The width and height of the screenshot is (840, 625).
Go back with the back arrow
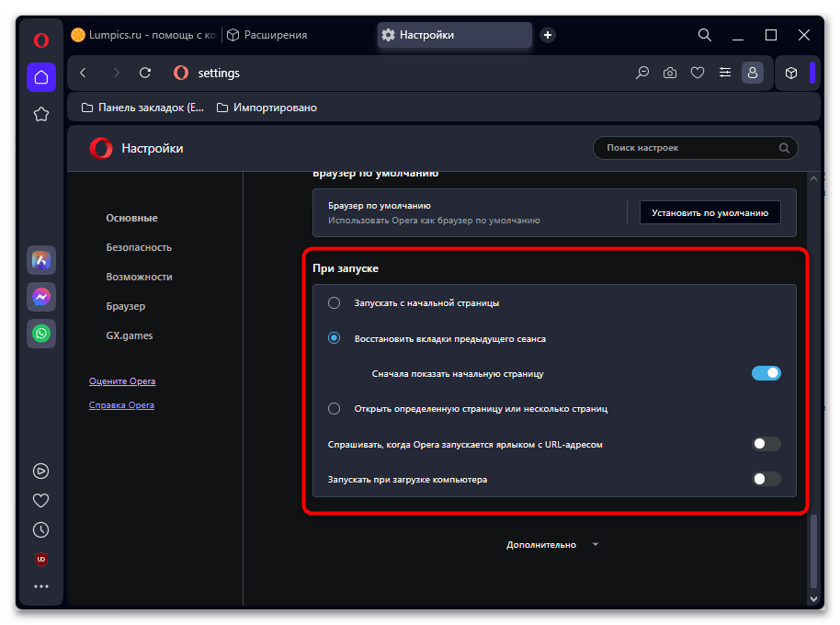83,73
